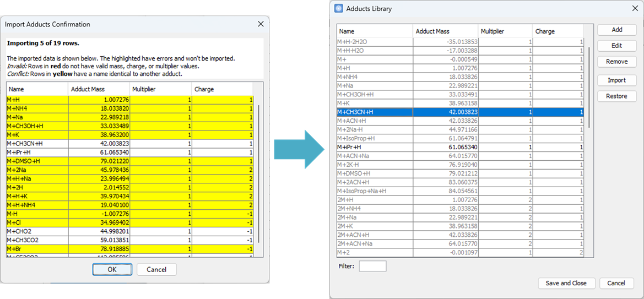Cancel the Import Adducts Confirmation dialog
The width and height of the screenshot is (644, 299).
156,269
